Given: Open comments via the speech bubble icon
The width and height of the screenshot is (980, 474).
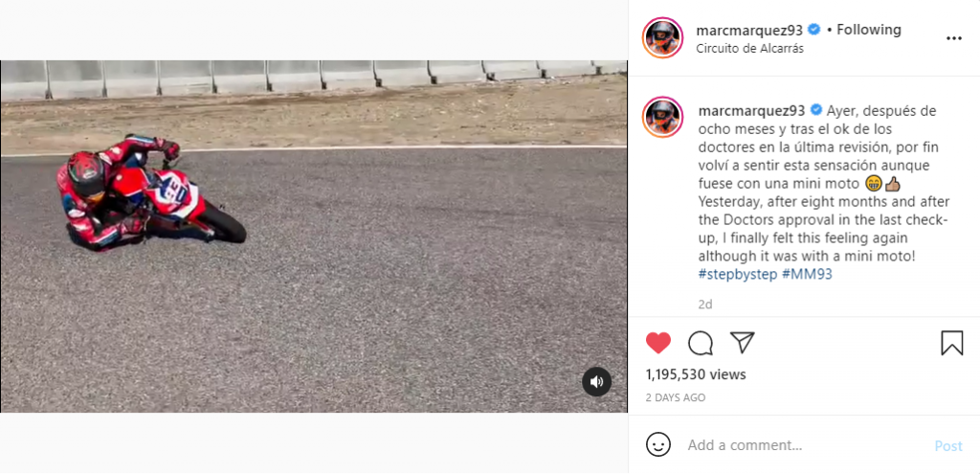Looking at the screenshot, I should pos(700,343).
